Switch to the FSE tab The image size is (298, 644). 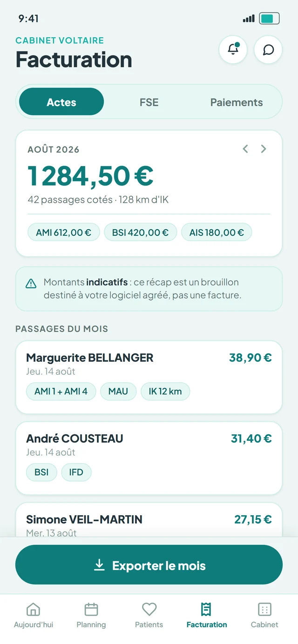(x=149, y=102)
